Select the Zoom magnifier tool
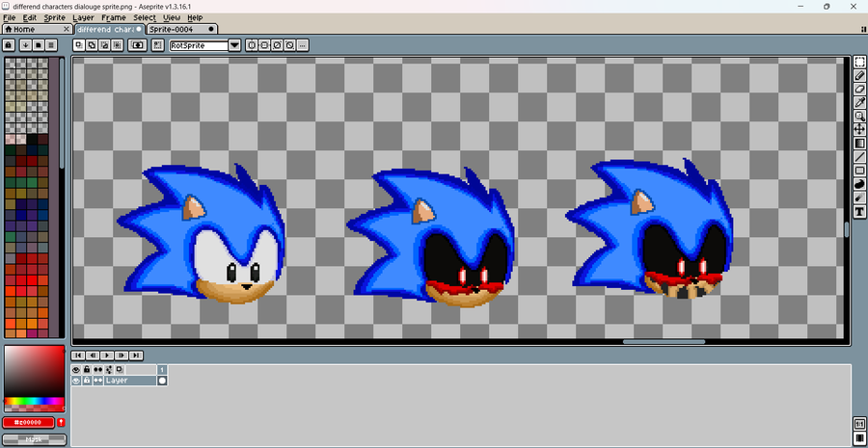This screenshot has height=448, width=868. click(859, 117)
